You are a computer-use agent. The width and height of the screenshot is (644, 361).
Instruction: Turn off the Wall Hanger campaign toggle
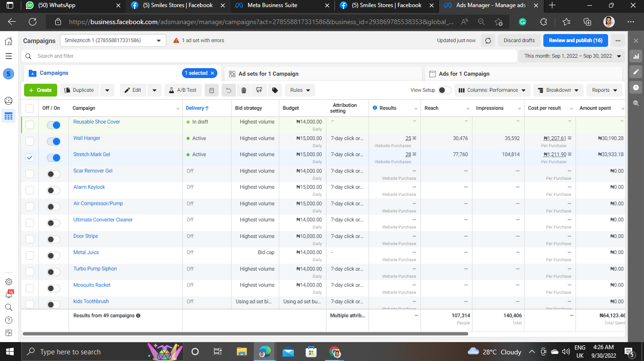click(x=54, y=141)
